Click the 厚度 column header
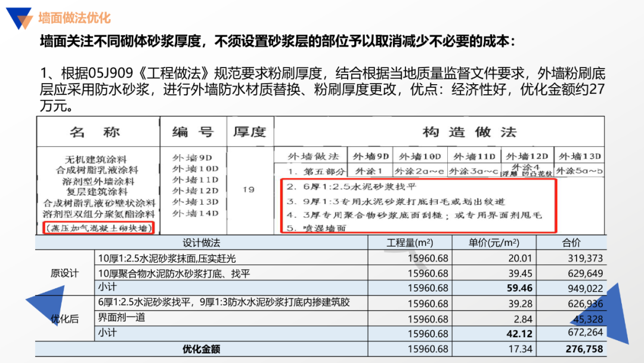 pyautogui.click(x=250, y=132)
